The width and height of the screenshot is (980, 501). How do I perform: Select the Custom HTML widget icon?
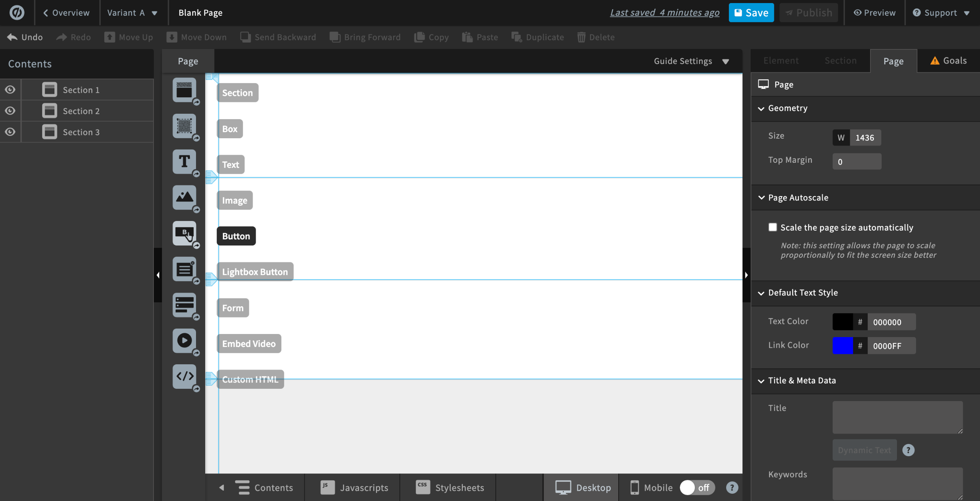click(x=184, y=376)
